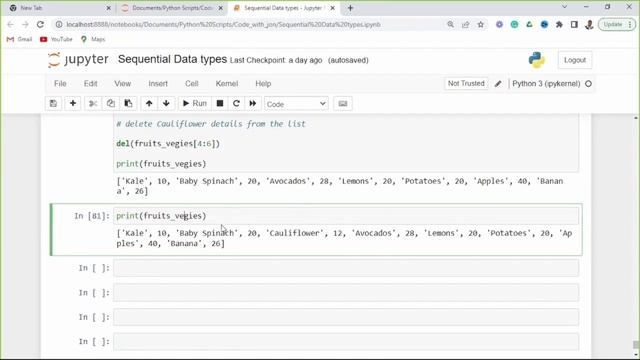Click the Python 3 (ipykernel) label
Image resolution: width=640 pixels, height=360 pixels.
point(546,84)
